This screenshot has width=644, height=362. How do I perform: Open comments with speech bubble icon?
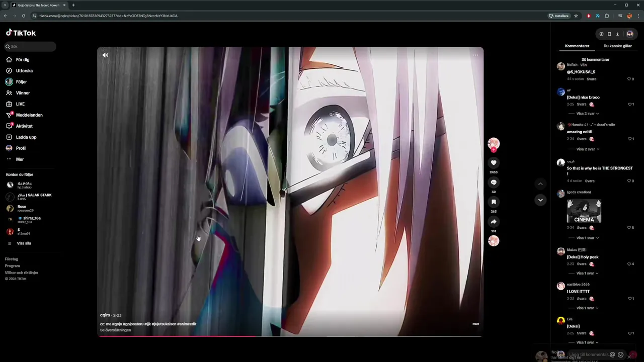click(494, 183)
